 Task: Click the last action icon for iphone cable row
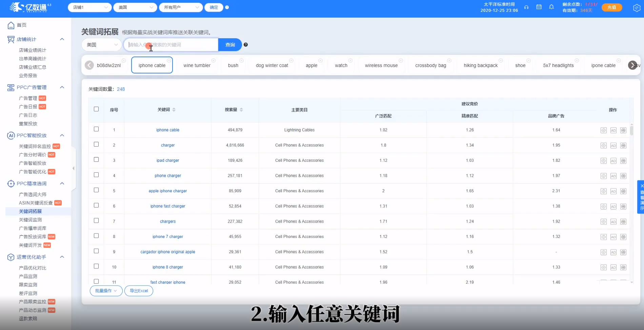pos(623,130)
